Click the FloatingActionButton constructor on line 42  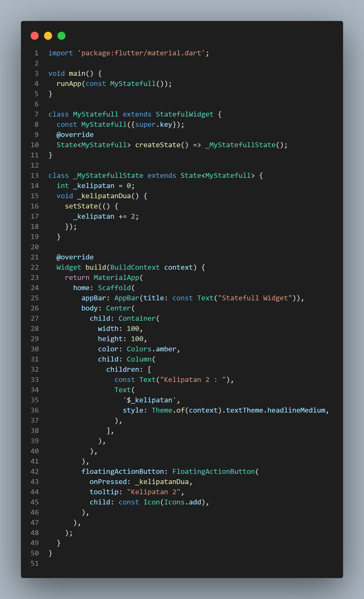pos(214,472)
